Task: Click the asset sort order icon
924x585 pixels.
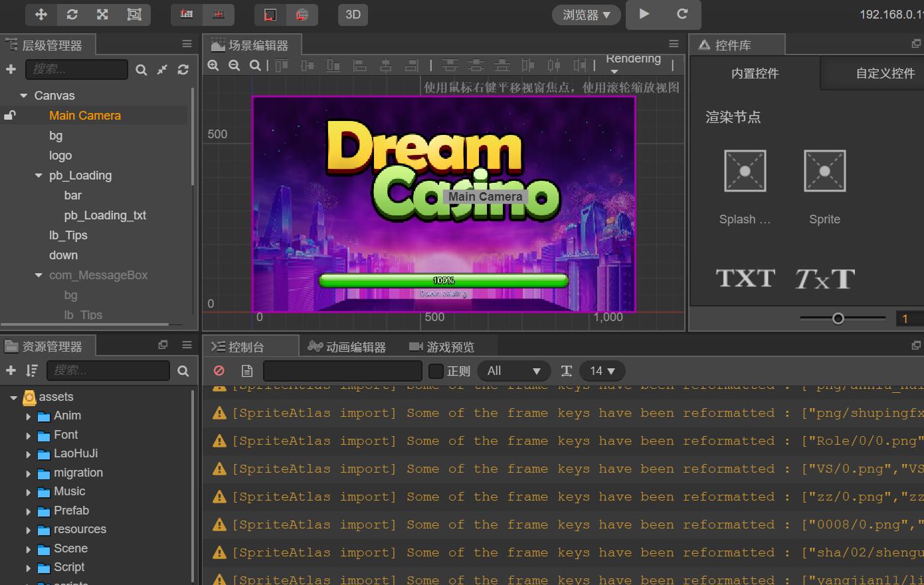Action: pyautogui.click(x=31, y=371)
